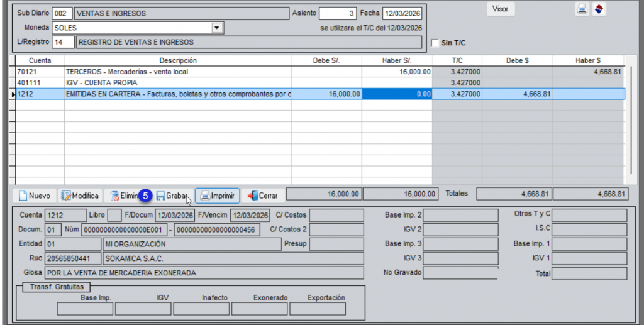Click the L/Registro code field 14
The image size is (644, 325).
coord(63,42)
